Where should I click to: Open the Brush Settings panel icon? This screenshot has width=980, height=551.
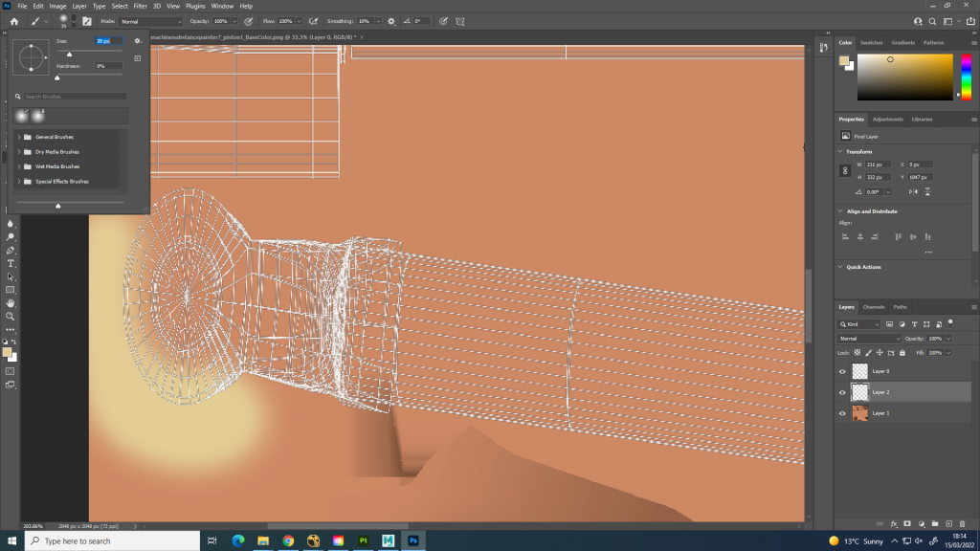tap(87, 21)
